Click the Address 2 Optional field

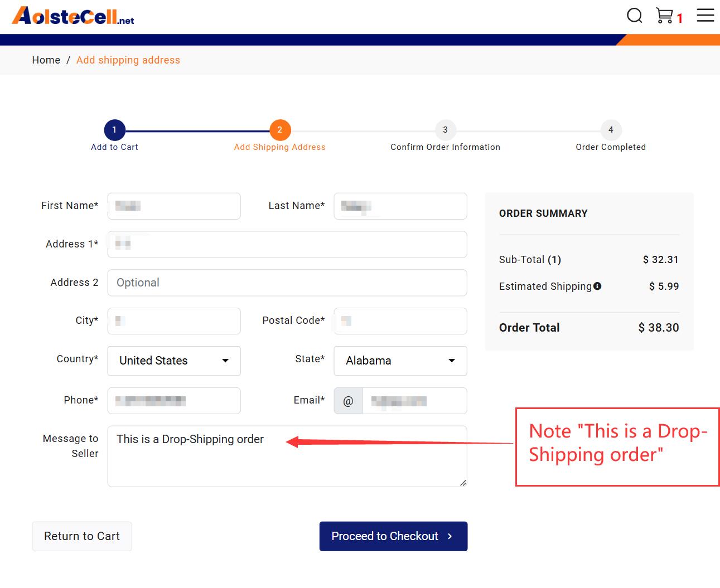pos(287,283)
